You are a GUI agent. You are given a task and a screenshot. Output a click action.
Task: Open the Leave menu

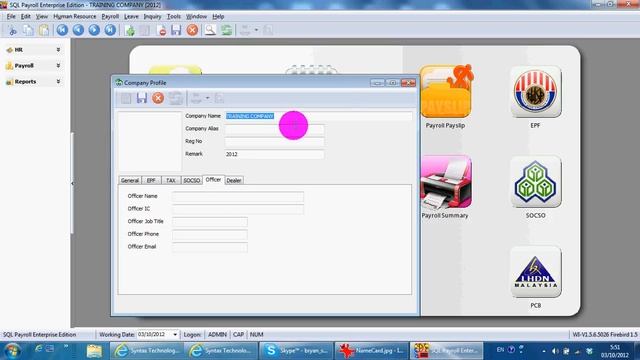tap(131, 17)
